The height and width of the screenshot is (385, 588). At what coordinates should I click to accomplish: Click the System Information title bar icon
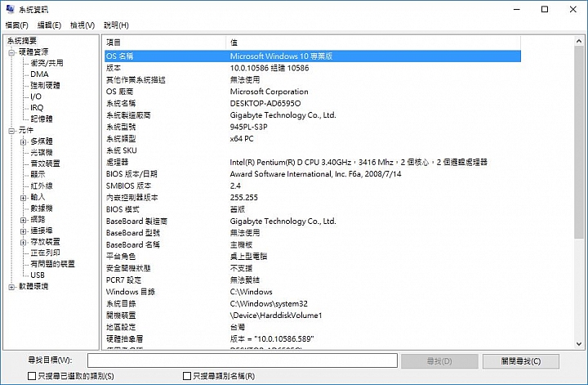click(x=11, y=9)
